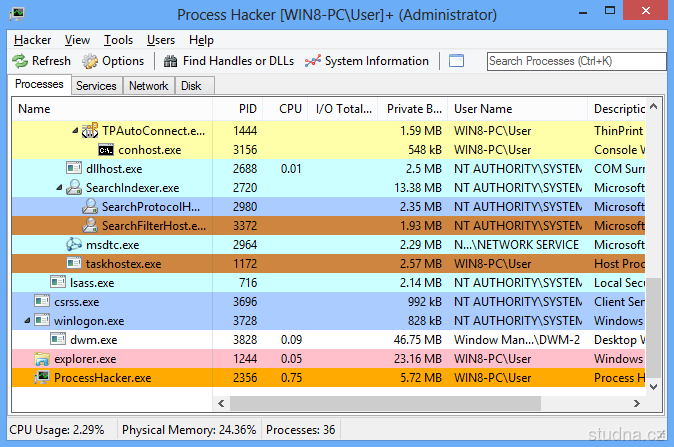This screenshot has width=674, height=447.
Task: Sort processes by the CPU column header
Action: (x=290, y=108)
